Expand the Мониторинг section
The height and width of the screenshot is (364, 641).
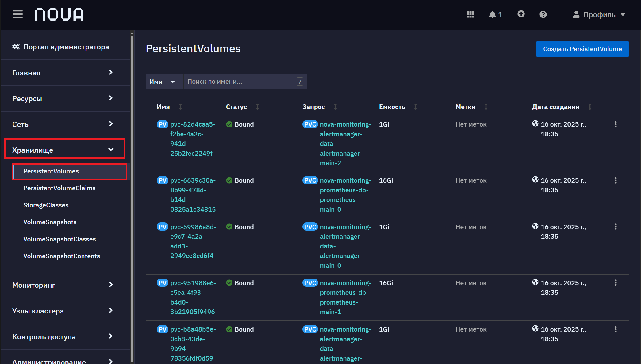coord(66,285)
